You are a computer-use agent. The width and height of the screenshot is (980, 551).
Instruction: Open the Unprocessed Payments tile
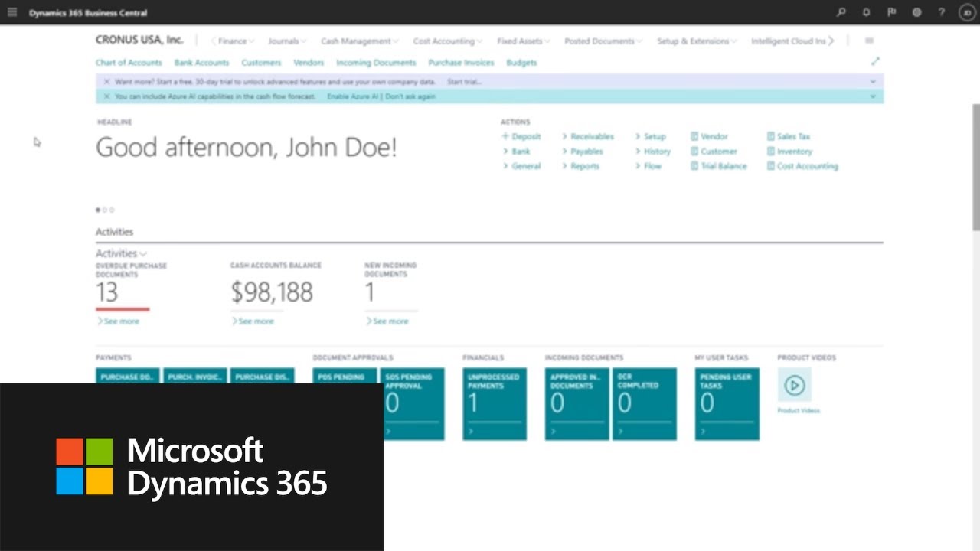(495, 404)
